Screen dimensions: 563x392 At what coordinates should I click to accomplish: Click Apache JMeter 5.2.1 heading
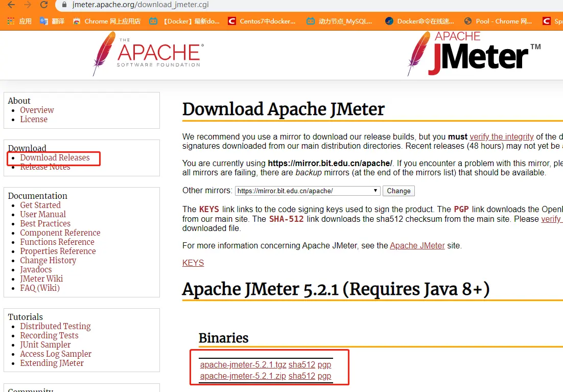click(336, 290)
